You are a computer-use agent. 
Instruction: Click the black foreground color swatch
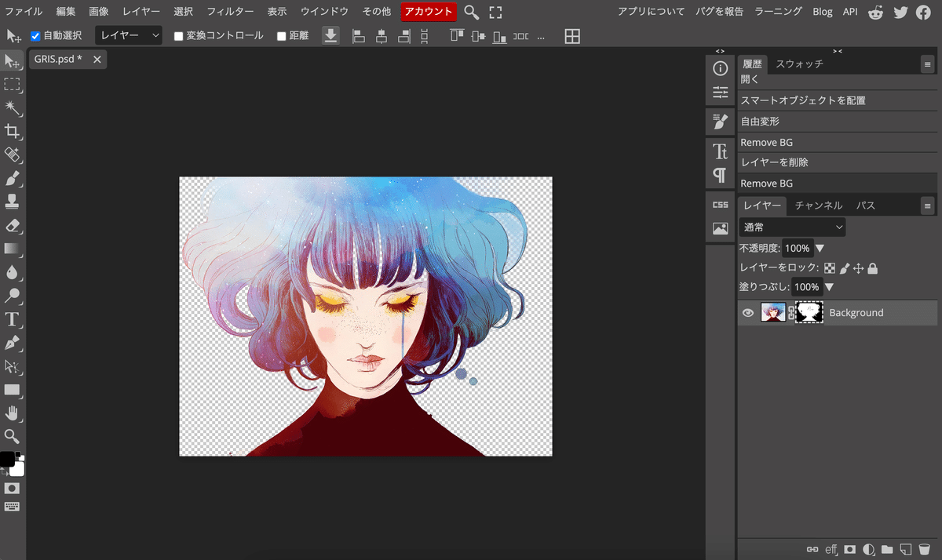(x=6, y=459)
